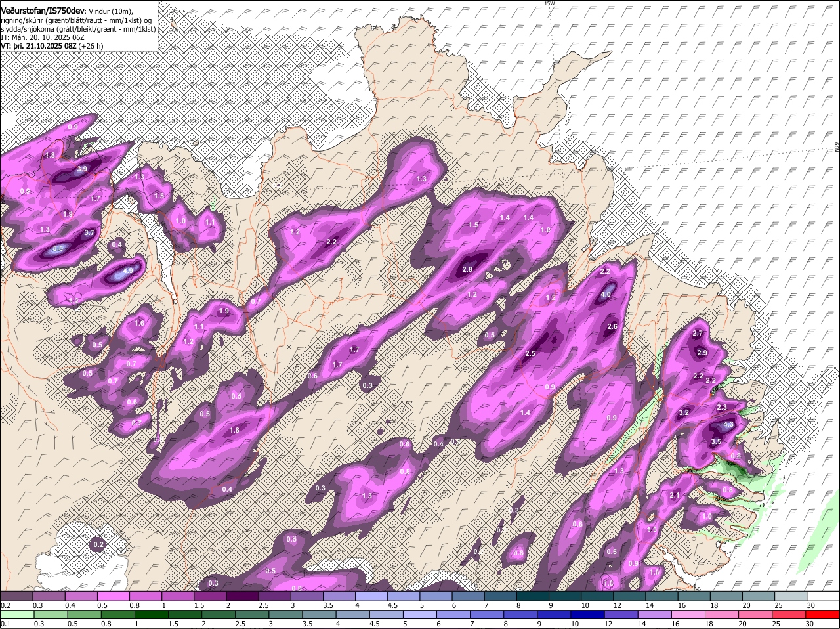840x629 pixels.
Task: Click the Veðurstofan/IS750dev title text
Action: pyautogui.click(x=42, y=10)
